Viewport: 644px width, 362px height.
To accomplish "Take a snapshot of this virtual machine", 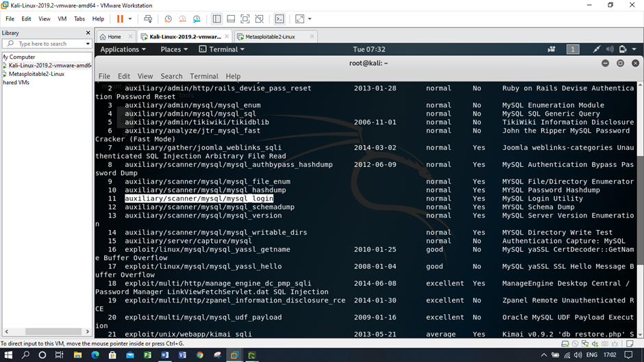I will 168,19.
